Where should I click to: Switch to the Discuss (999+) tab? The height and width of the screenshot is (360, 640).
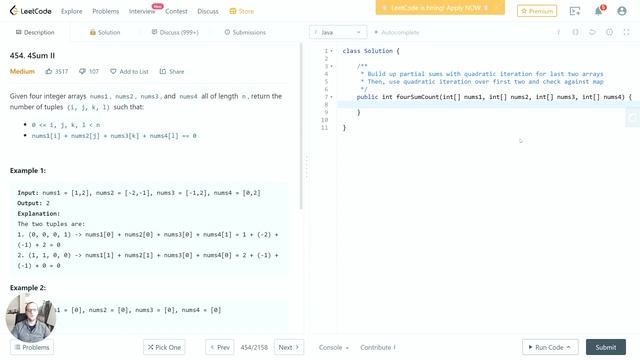pyautogui.click(x=175, y=32)
